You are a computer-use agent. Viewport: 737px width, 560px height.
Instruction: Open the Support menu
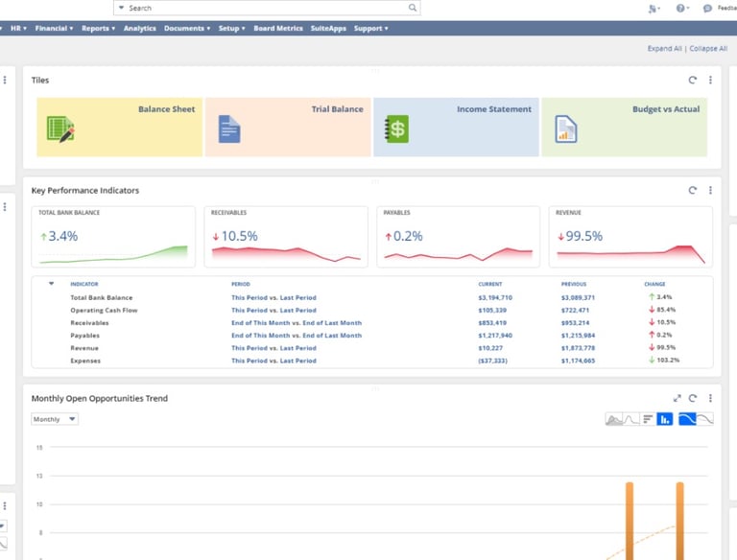[x=370, y=28]
